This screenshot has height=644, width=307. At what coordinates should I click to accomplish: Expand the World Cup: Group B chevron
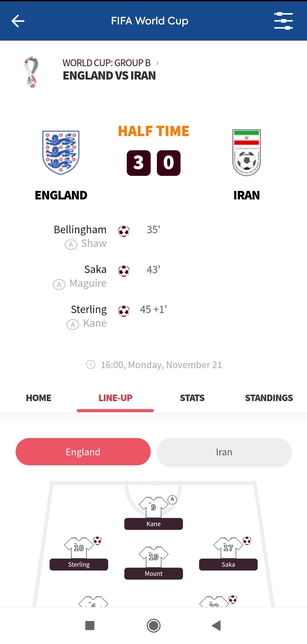point(157,63)
